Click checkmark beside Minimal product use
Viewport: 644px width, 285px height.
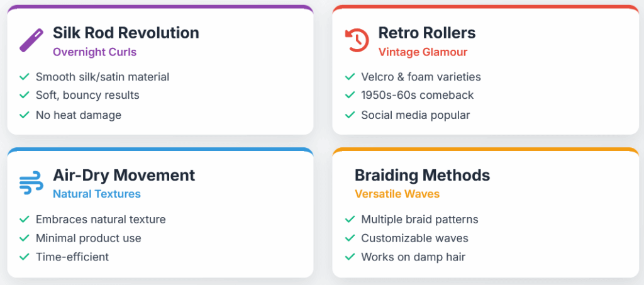(x=25, y=238)
